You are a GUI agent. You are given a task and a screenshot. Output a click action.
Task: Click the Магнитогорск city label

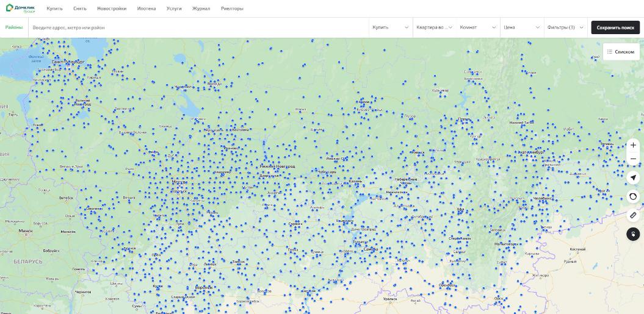tap(507, 244)
